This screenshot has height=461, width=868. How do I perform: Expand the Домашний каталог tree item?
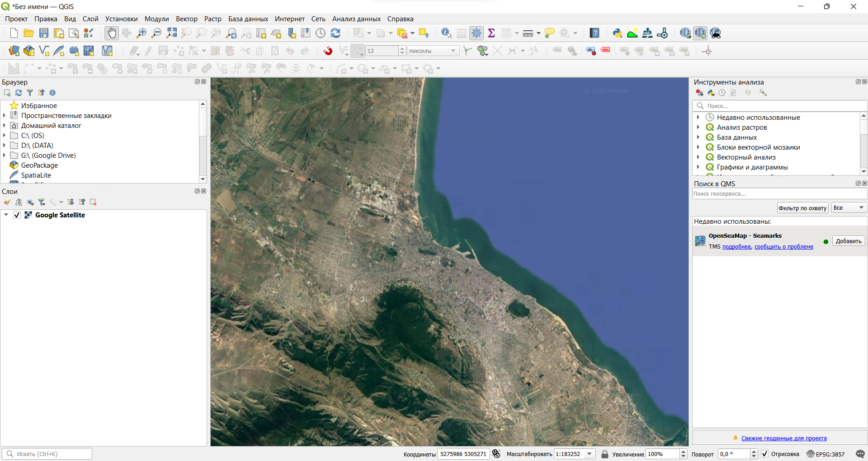pyautogui.click(x=5, y=126)
